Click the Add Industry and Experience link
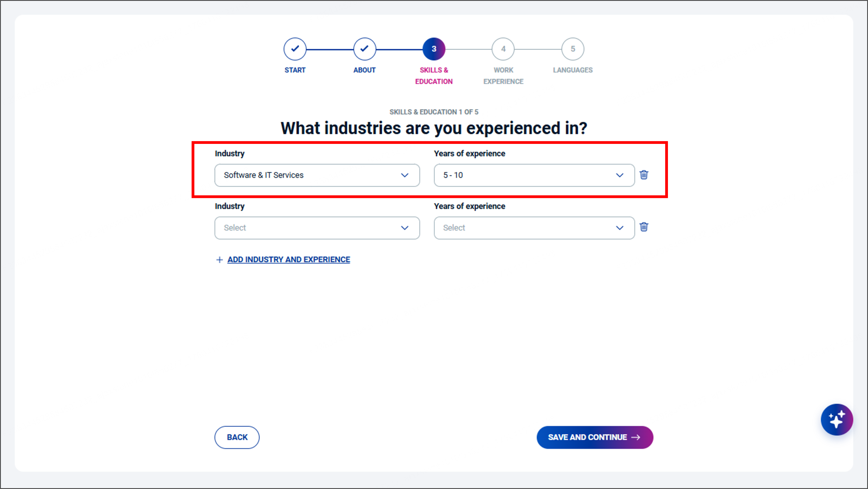Screen dimensions: 868x489 coord(289,260)
